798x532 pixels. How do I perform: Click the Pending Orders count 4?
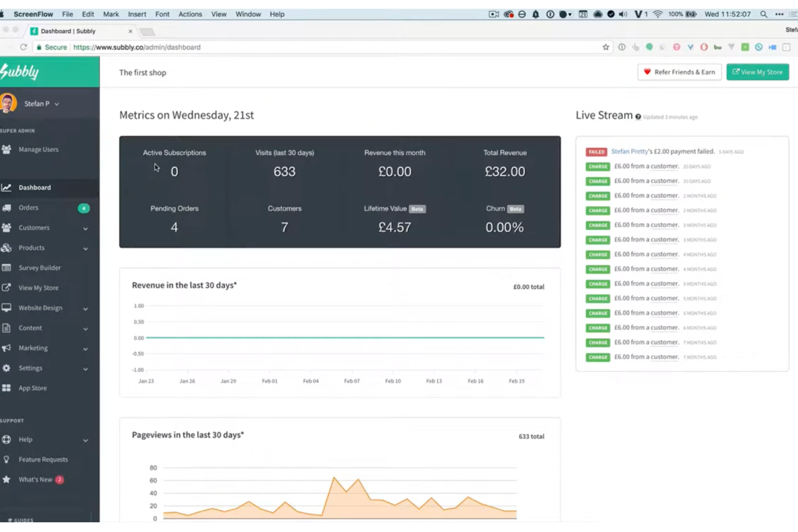(174, 227)
